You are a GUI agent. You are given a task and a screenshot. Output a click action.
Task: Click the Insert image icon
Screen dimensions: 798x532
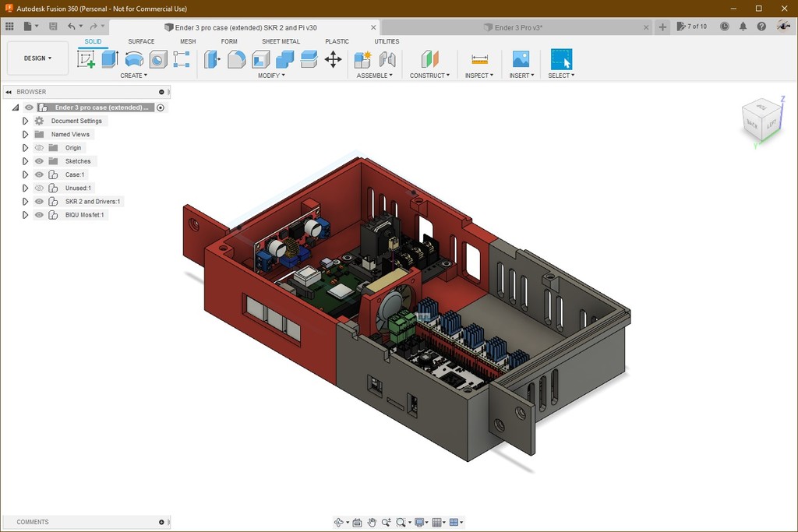[521, 59]
